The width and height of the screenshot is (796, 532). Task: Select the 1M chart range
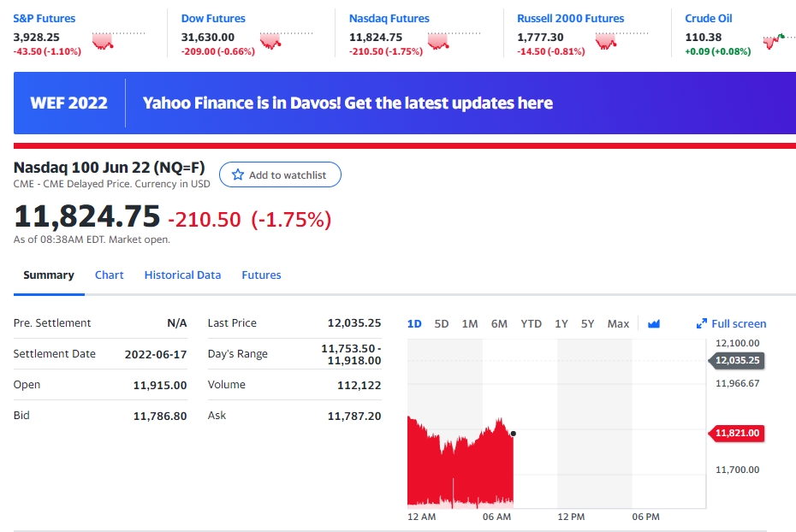pos(470,323)
